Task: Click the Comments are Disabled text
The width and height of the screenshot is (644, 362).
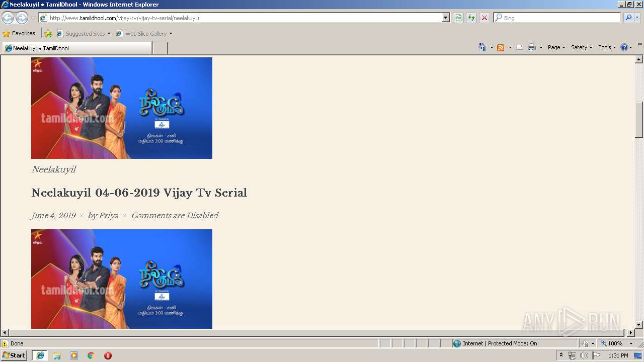Action: click(x=175, y=215)
